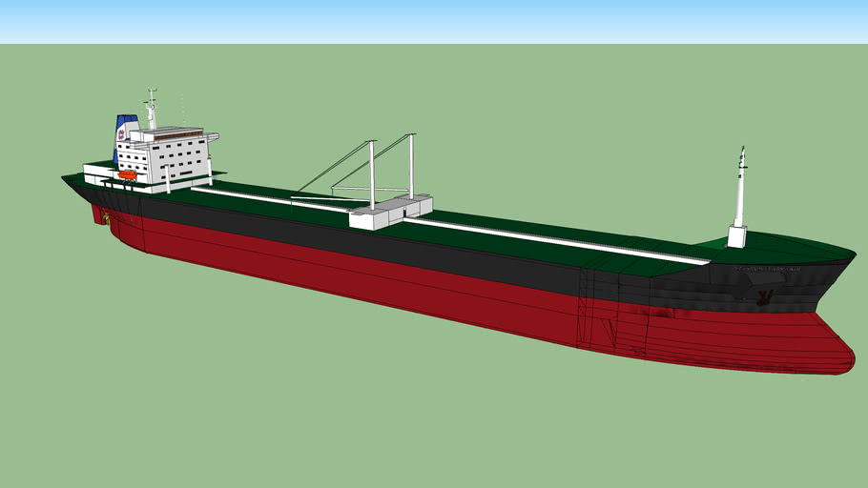The image size is (868, 488).
Task: Click the white pipeline stripe on deck
Action: click(x=553, y=239)
